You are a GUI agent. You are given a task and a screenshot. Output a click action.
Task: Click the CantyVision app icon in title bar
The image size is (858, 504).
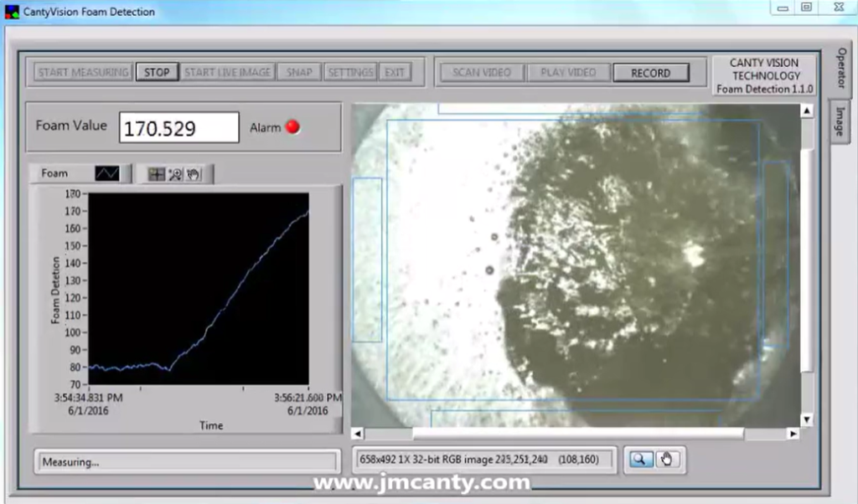click(x=10, y=12)
